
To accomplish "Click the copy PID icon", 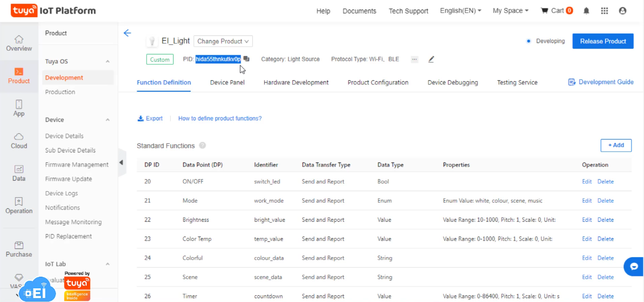I will coord(246,59).
